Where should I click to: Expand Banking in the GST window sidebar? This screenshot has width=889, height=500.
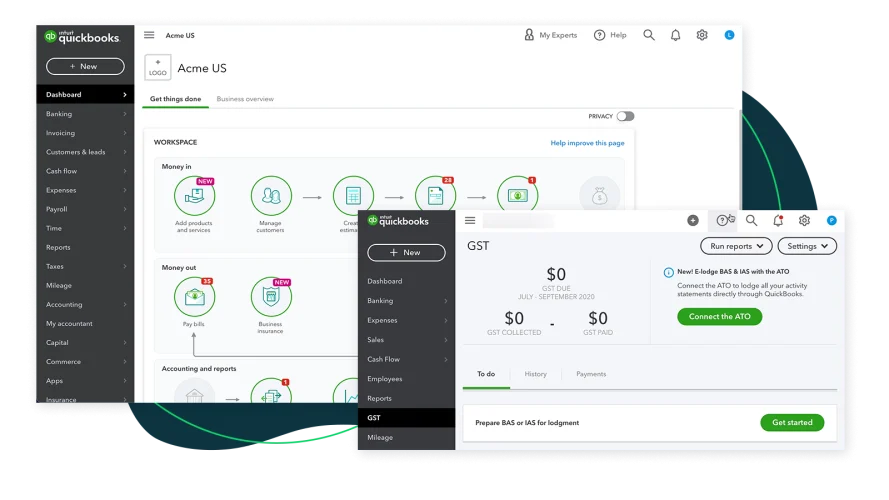pyautogui.click(x=407, y=301)
